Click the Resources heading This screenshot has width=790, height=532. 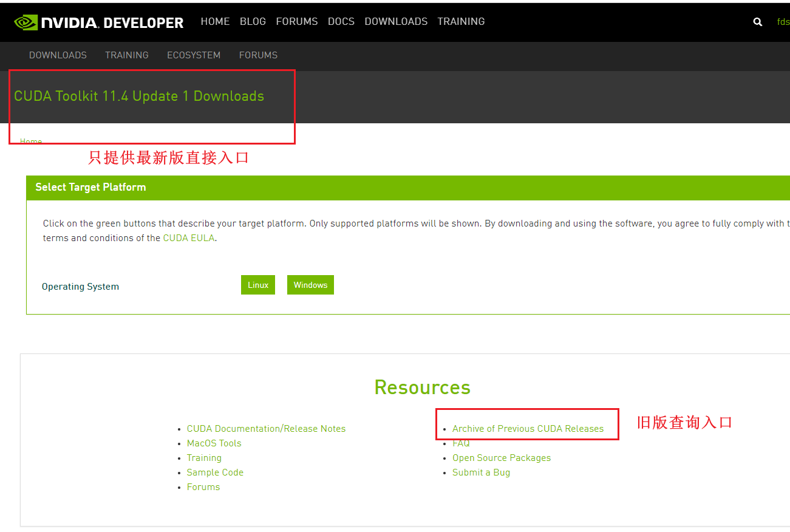tap(423, 387)
